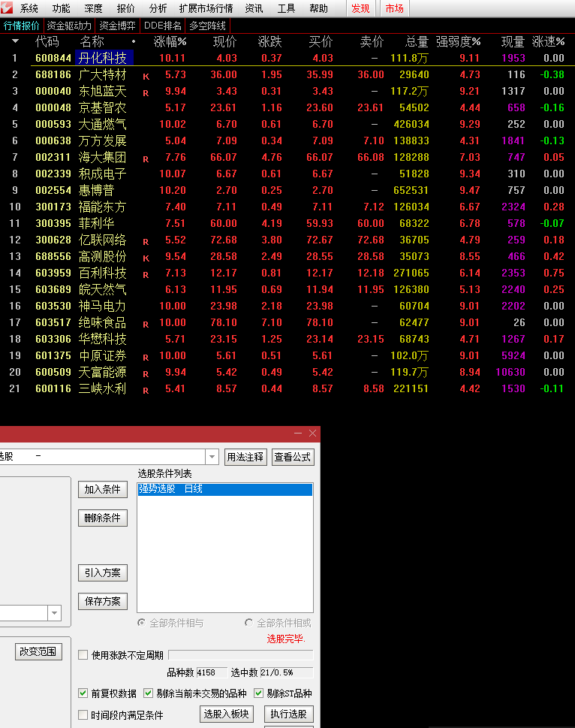Select stock code 300395
The height and width of the screenshot is (728, 575).
(53, 223)
